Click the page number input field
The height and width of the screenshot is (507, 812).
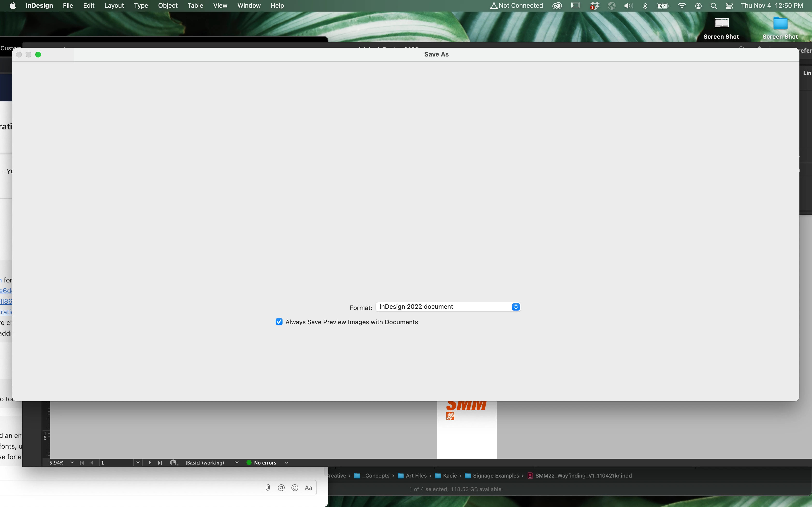(x=116, y=462)
